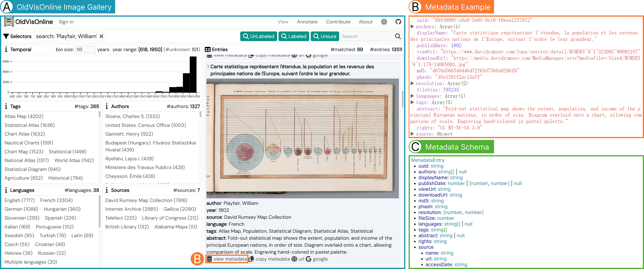Open the View menu item

(x=283, y=22)
